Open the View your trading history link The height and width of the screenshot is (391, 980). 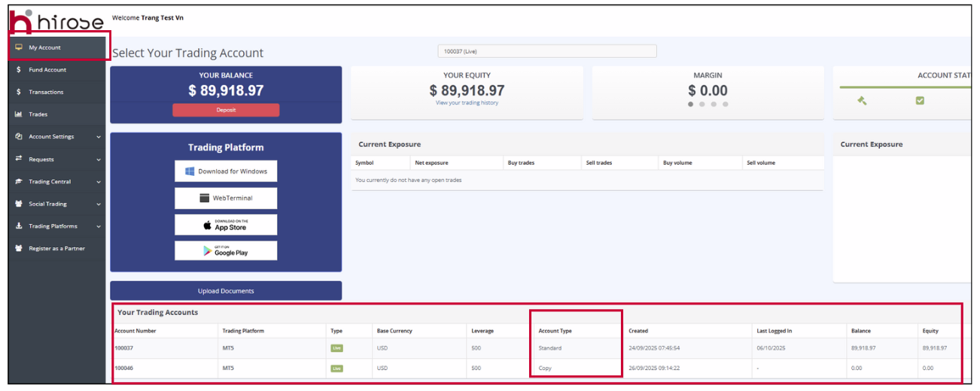tap(467, 103)
